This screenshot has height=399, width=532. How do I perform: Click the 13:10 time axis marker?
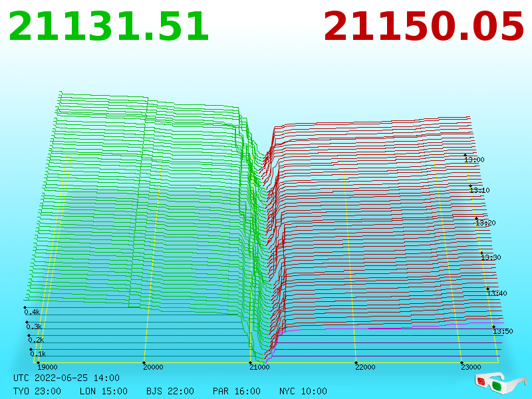click(x=479, y=190)
